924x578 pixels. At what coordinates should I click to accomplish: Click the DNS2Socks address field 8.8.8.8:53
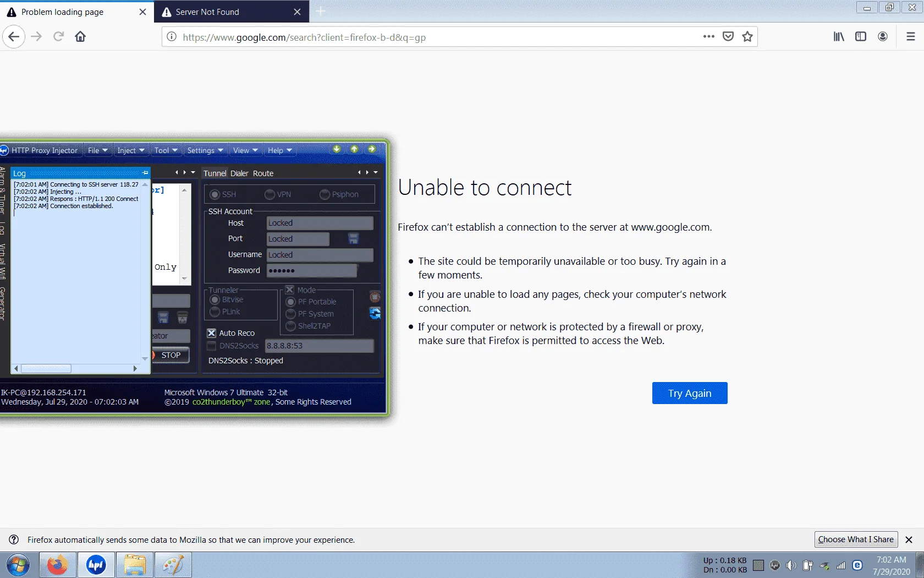[x=319, y=346]
